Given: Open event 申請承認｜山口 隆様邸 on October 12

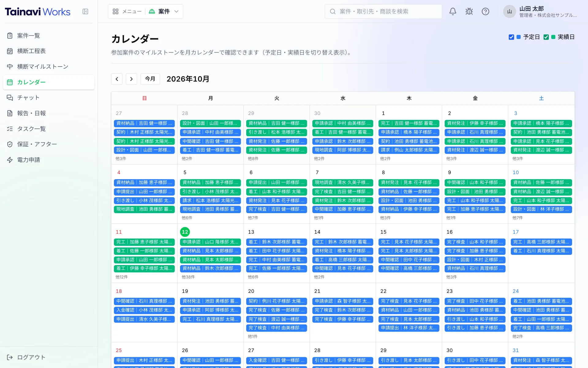Looking at the screenshot, I should [x=210, y=242].
